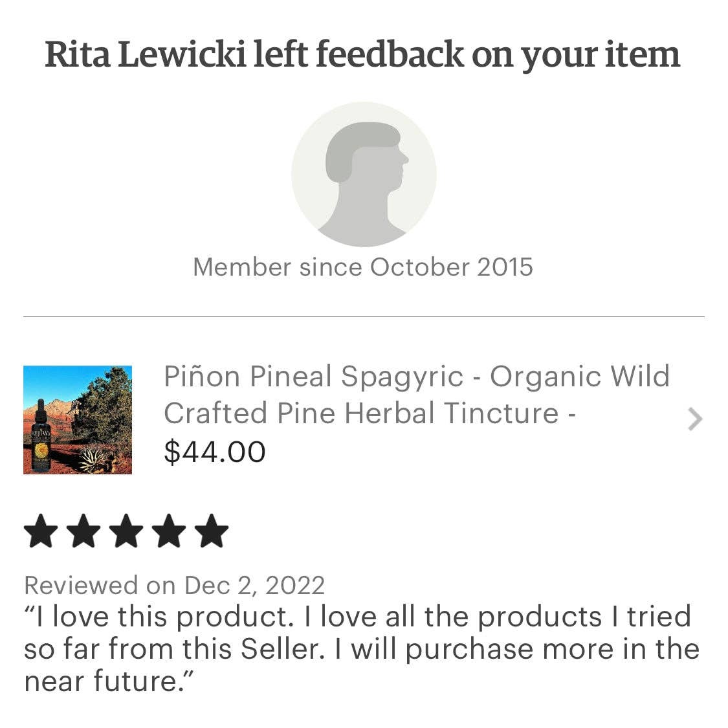
Task: Select the fourth rating star
Action: (168, 531)
